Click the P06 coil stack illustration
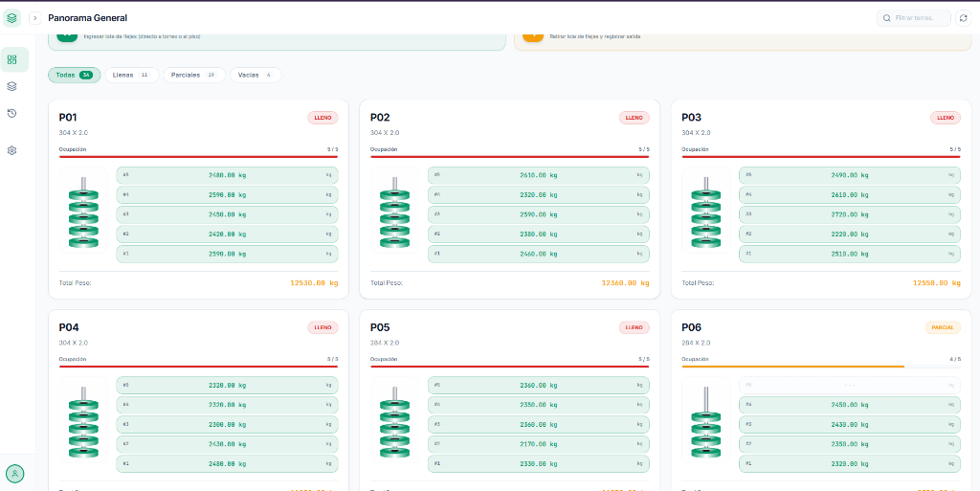Viewport: 980px width, 491px height. click(x=705, y=420)
